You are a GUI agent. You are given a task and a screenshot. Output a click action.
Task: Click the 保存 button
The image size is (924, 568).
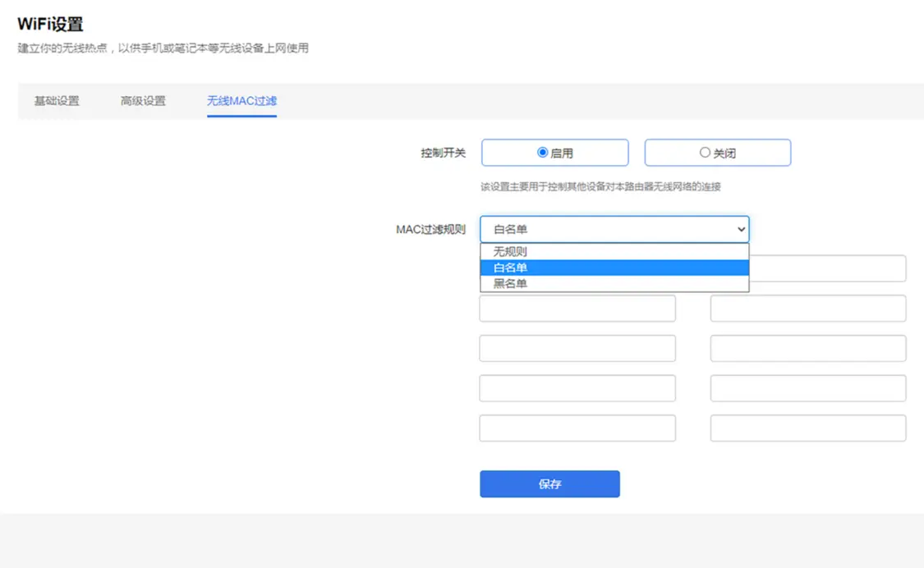(x=549, y=483)
